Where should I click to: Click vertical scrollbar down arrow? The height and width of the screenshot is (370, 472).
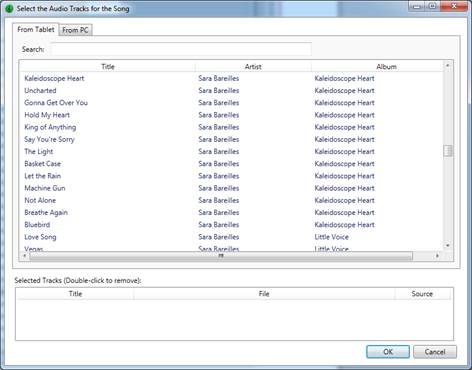(x=448, y=245)
